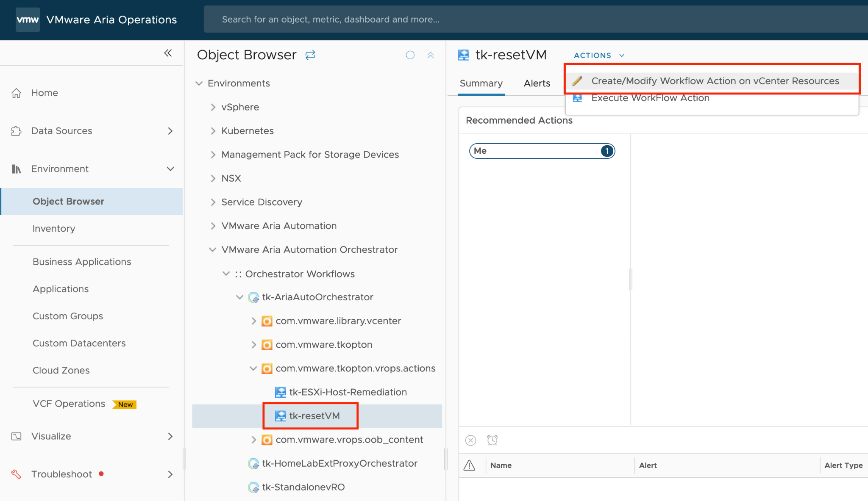Image resolution: width=868 pixels, height=501 pixels.
Task: Click the VMware vmw logo icon
Action: pos(28,19)
